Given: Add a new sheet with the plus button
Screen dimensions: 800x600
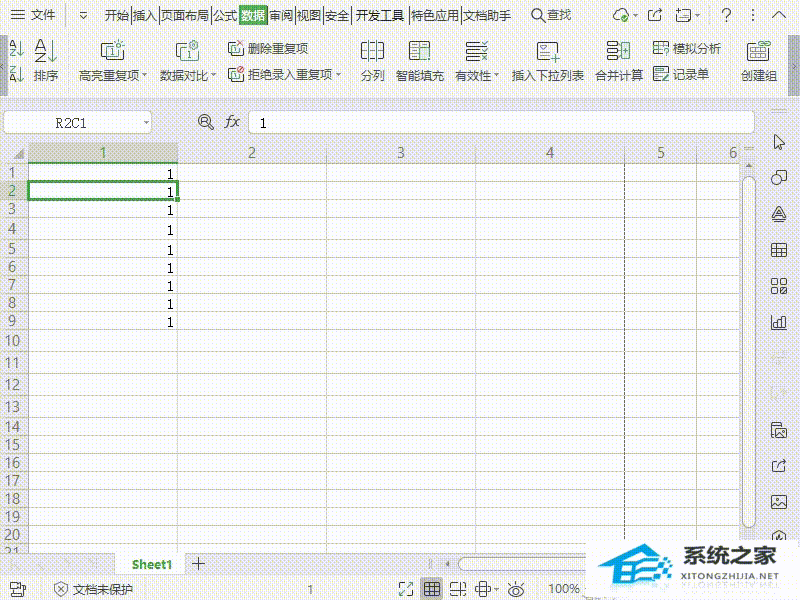Looking at the screenshot, I should pos(198,564).
